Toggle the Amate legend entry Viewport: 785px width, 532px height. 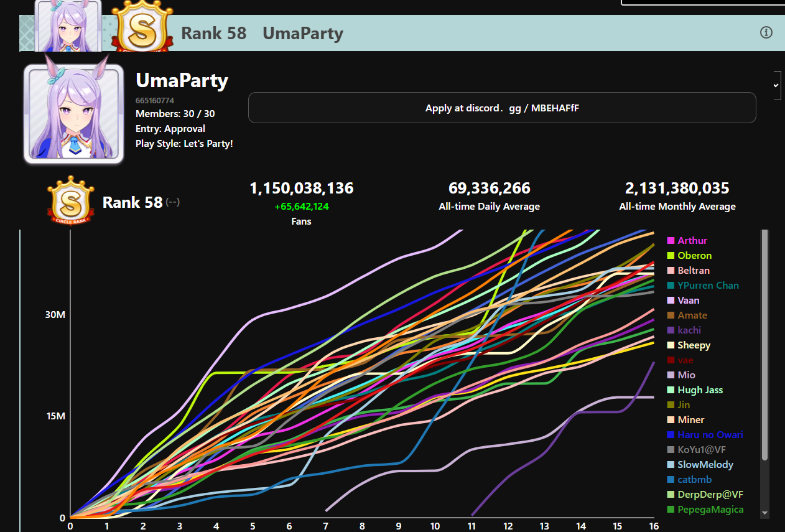687,315
